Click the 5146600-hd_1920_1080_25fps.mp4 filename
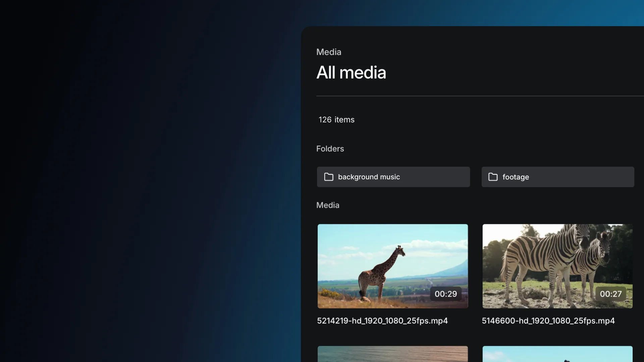Image resolution: width=644 pixels, height=362 pixels. (x=548, y=321)
